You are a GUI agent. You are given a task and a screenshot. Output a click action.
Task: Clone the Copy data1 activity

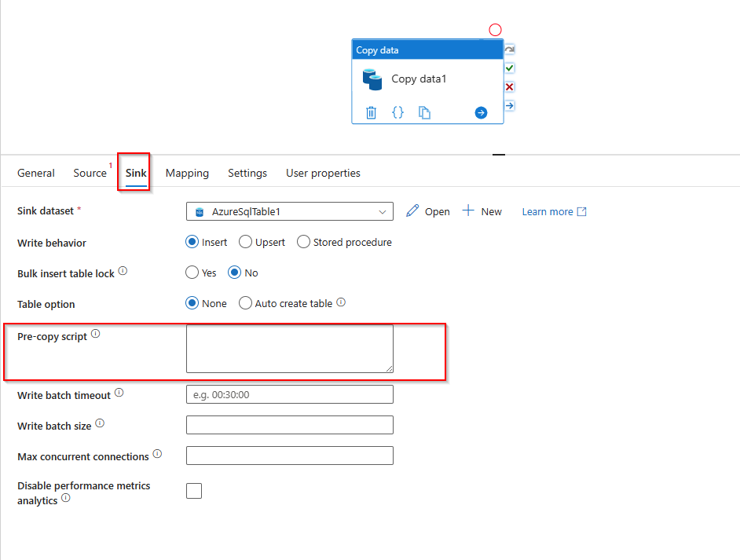(x=424, y=112)
